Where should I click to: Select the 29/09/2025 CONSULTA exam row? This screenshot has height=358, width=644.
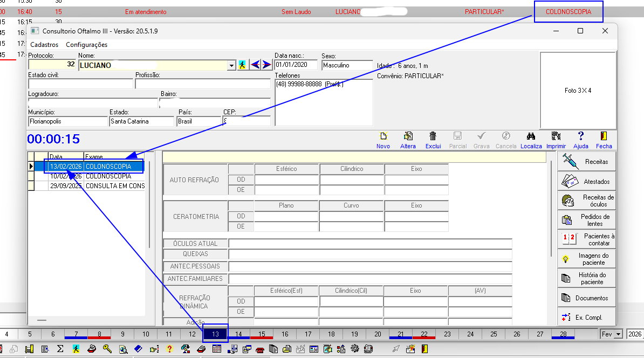point(86,186)
